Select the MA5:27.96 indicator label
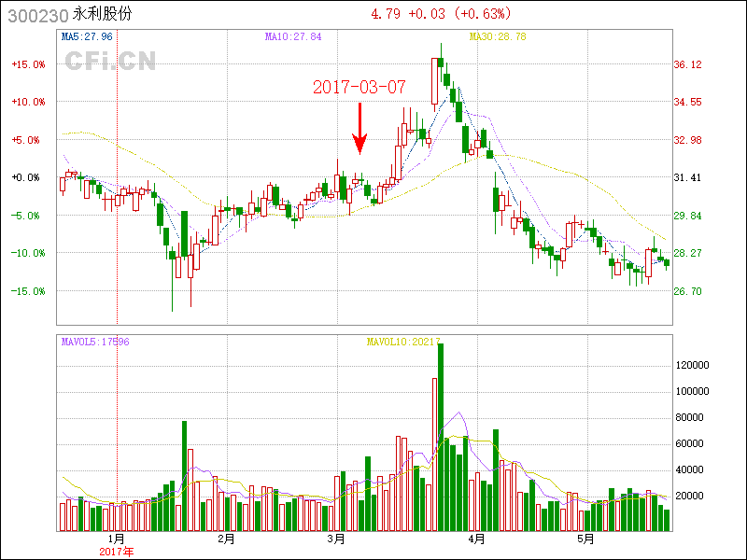 87,36
